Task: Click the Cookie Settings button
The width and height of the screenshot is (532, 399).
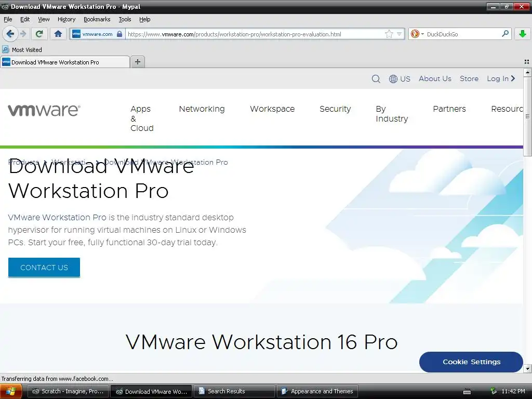Action: pos(471,362)
